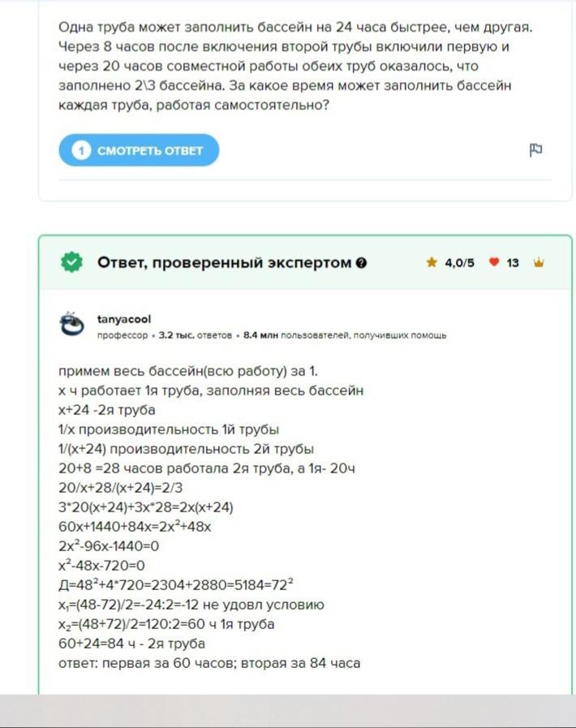576x728 pixels.
Task: Report the question with the flag icon
Action: pos(535,150)
